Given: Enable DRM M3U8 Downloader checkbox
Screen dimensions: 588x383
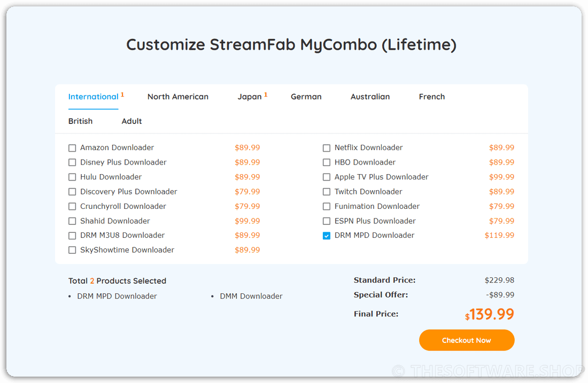Looking at the screenshot, I should (x=72, y=236).
